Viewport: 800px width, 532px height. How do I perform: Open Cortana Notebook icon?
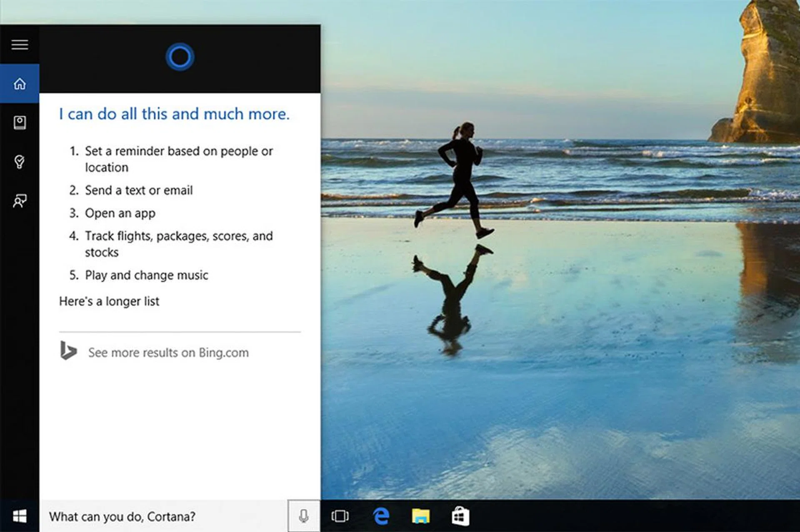(20, 122)
